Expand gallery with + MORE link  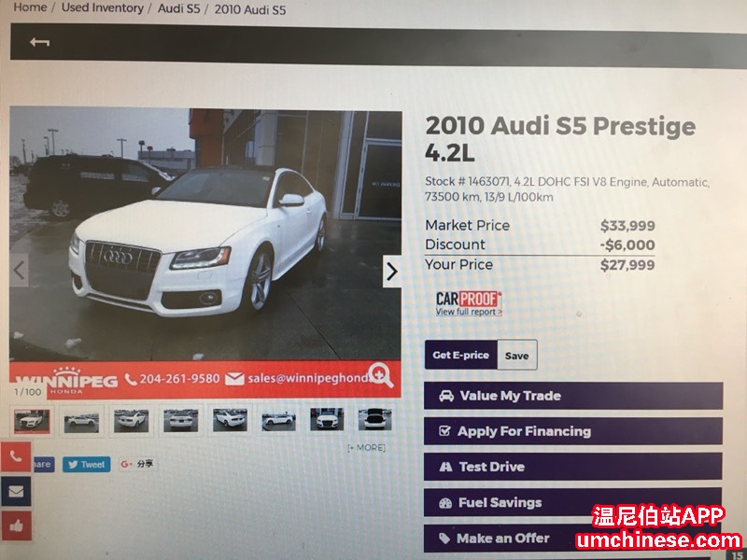[366, 448]
